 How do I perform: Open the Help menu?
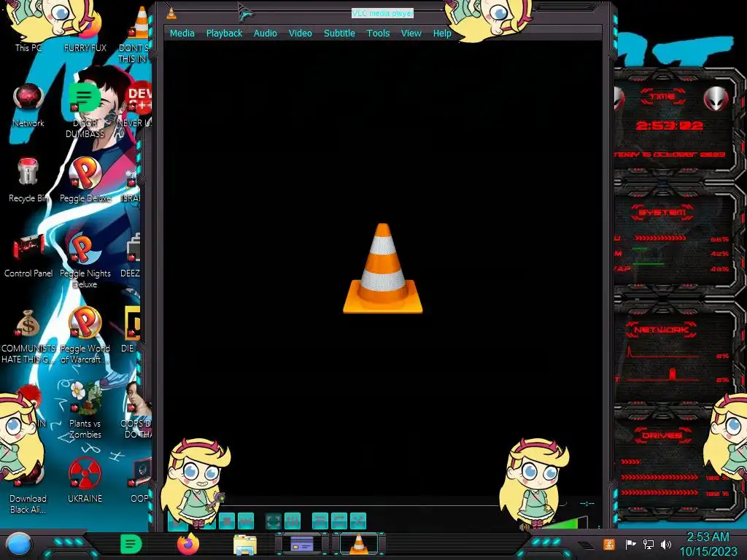(441, 34)
